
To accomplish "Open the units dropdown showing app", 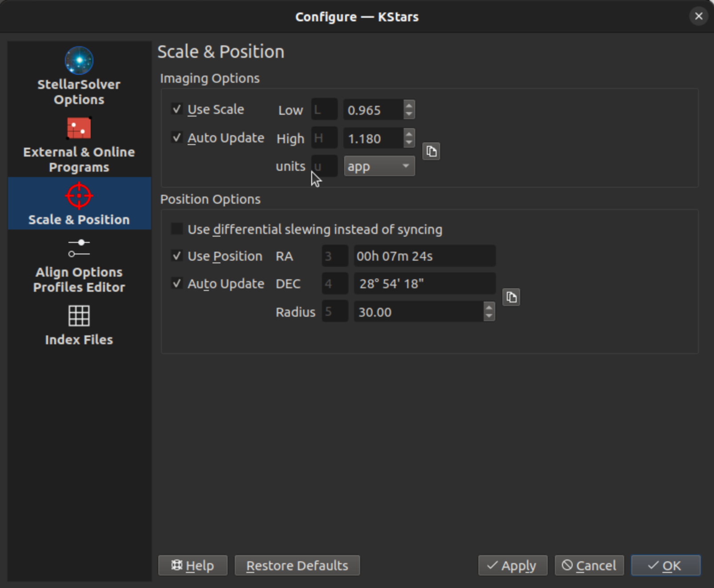I will [379, 166].
